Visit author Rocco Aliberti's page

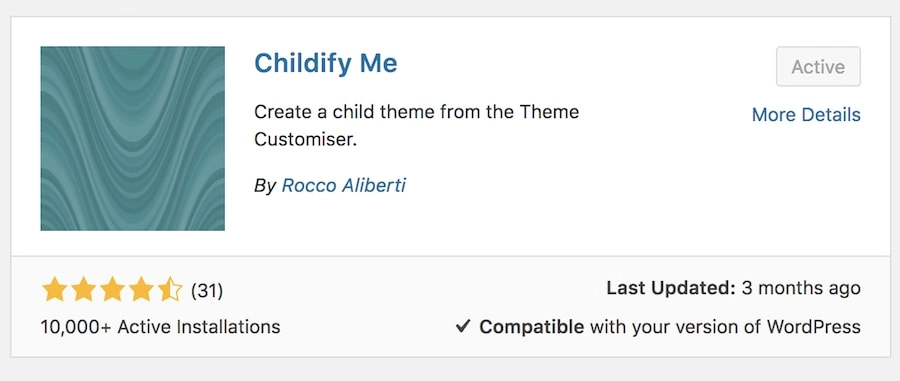[343, 185]
